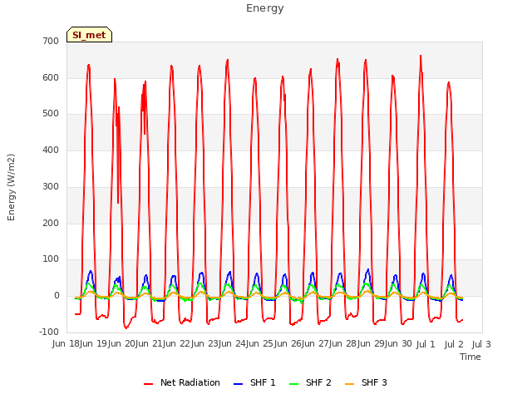
Task: Click the 100 y-axis tick label
Action: 51,259
